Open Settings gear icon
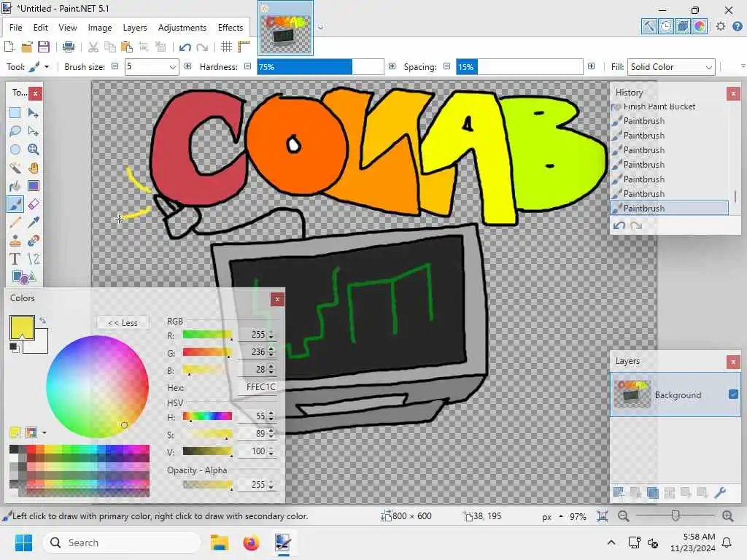This screenshot has height=560, width=747. pos(720,26)
